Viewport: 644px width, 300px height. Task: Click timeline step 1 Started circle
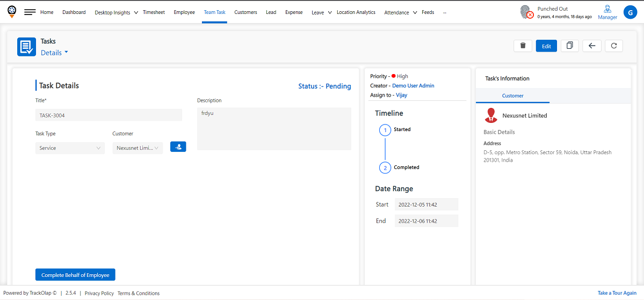(385, 130)
